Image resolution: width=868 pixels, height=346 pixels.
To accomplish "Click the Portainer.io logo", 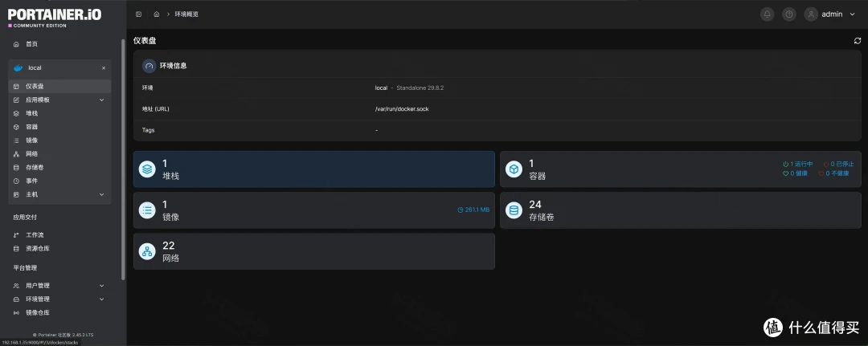I will tap(55, 17).
